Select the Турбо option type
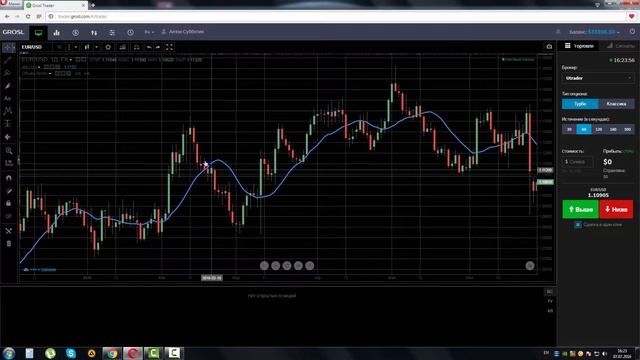640x360 pixels. pyautogui.click(x=580, y=104)
